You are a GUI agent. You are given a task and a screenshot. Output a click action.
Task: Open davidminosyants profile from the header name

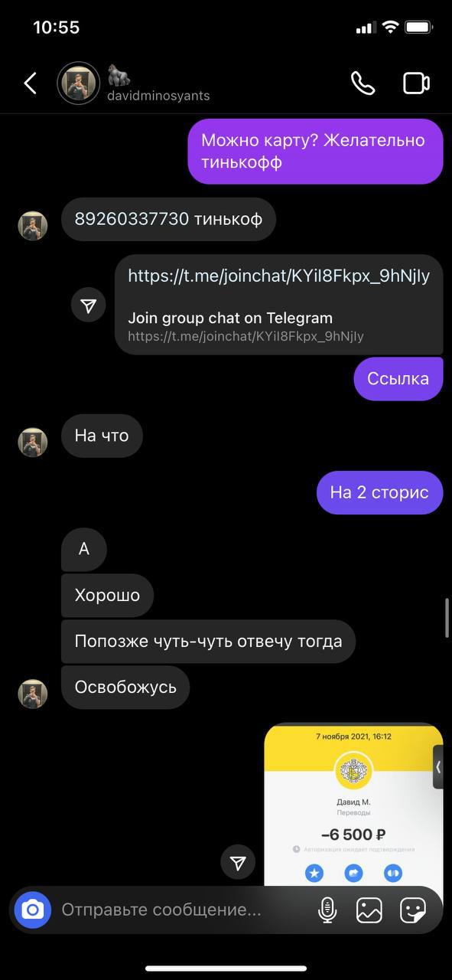point(158,96)
